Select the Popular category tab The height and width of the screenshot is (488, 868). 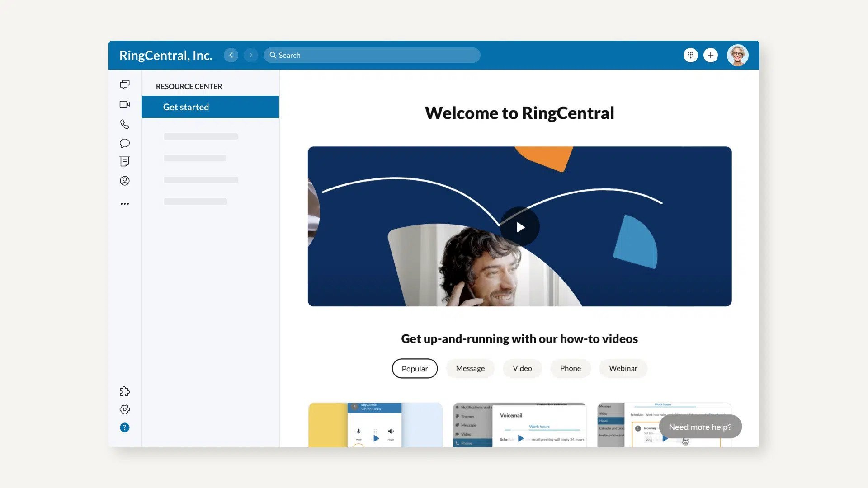tap(414, 368)
